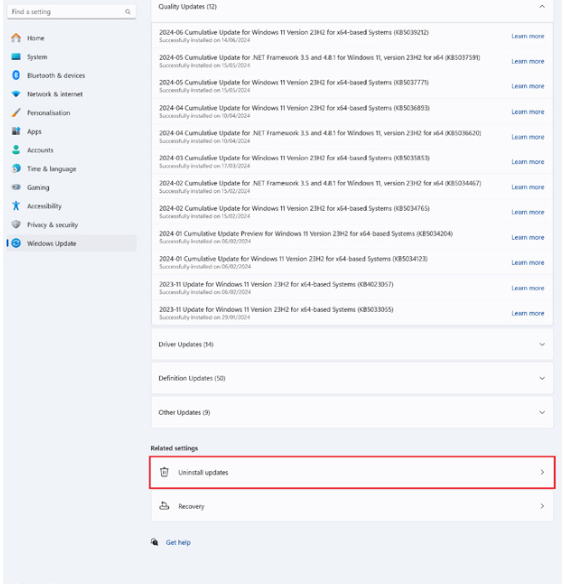
Task: Open the Home settings icon
Action: point(16,38)
